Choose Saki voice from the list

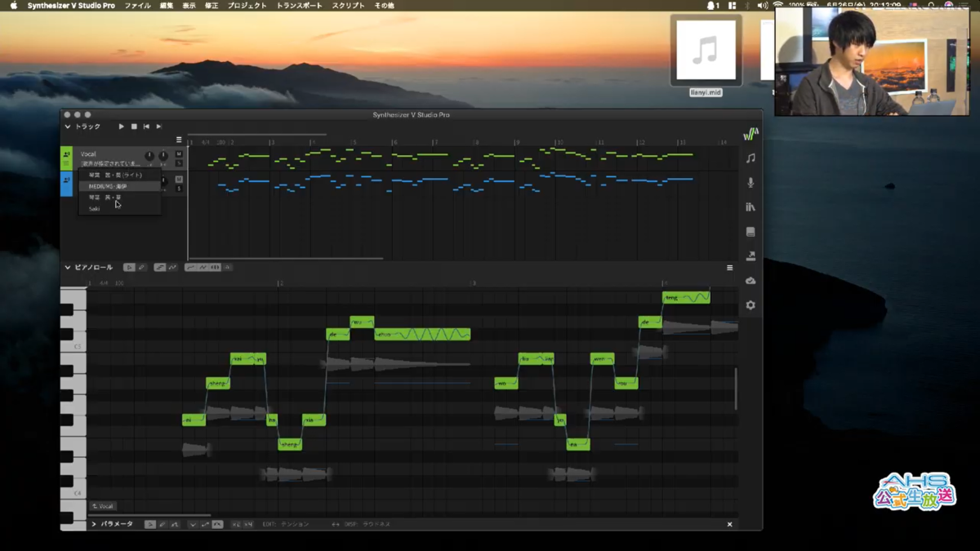119,209
